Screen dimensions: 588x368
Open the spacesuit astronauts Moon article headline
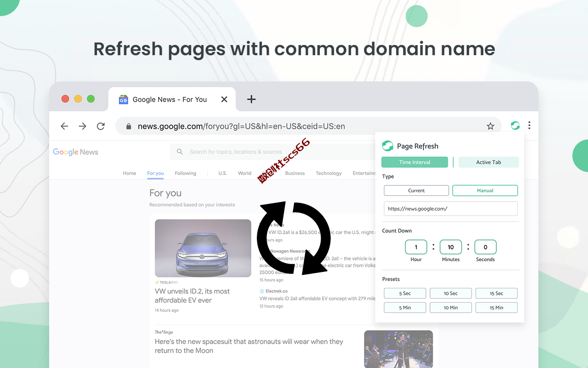pos(249,346)
